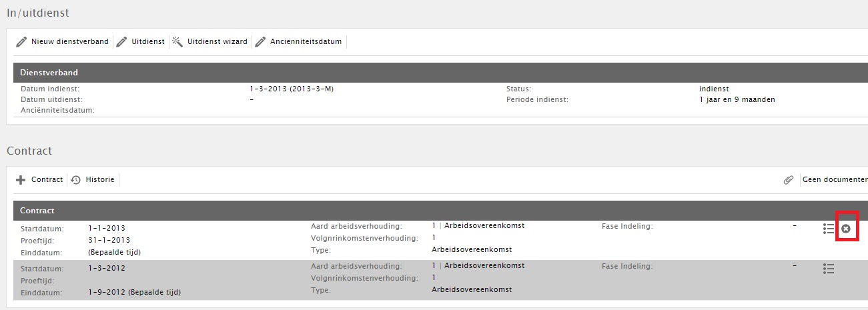Click the pencil icon next to Anciënniteitsdatum
Viewport: 868px width, 310px height.
[260, 42]
